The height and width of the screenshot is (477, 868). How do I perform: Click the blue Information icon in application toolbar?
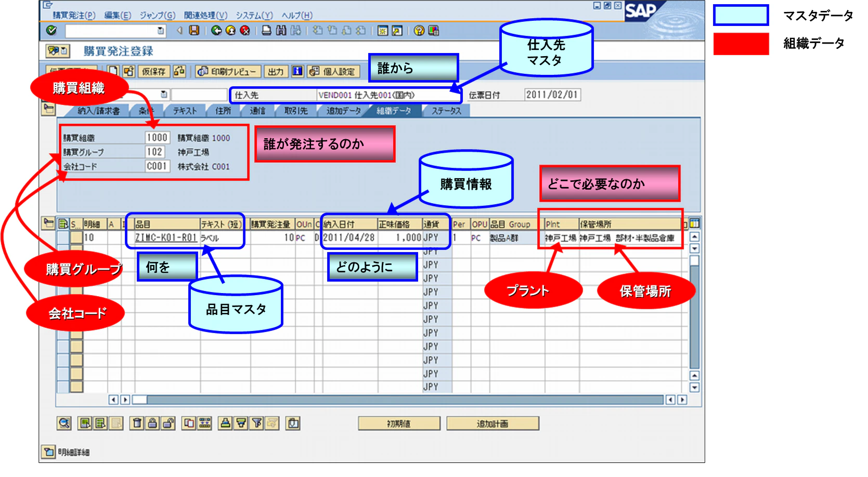click(297, 71)
